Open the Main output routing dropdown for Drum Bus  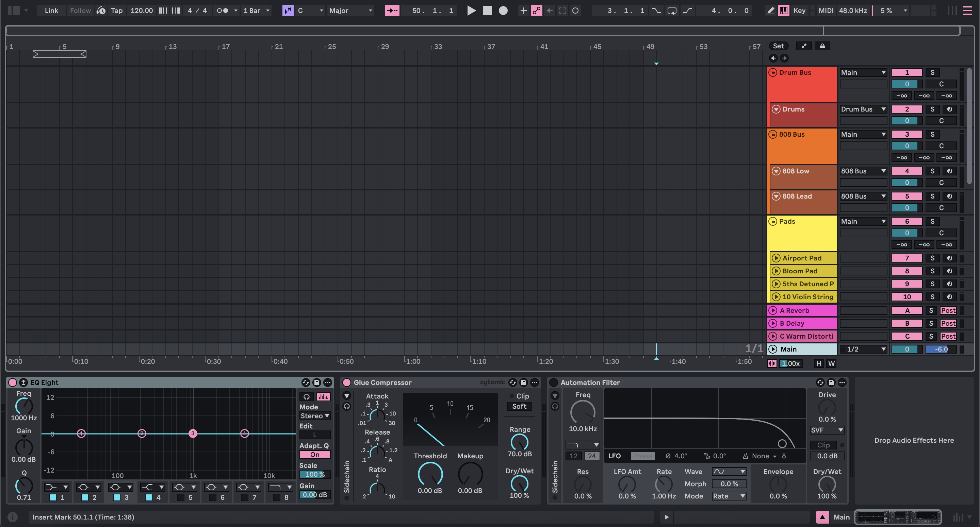[863, 72]
